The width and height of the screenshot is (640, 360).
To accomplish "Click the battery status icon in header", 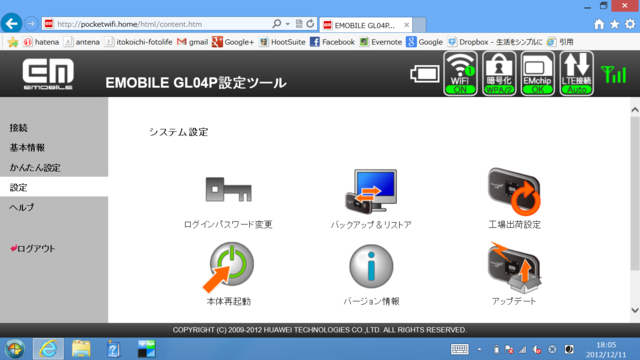I will (424, 74).
